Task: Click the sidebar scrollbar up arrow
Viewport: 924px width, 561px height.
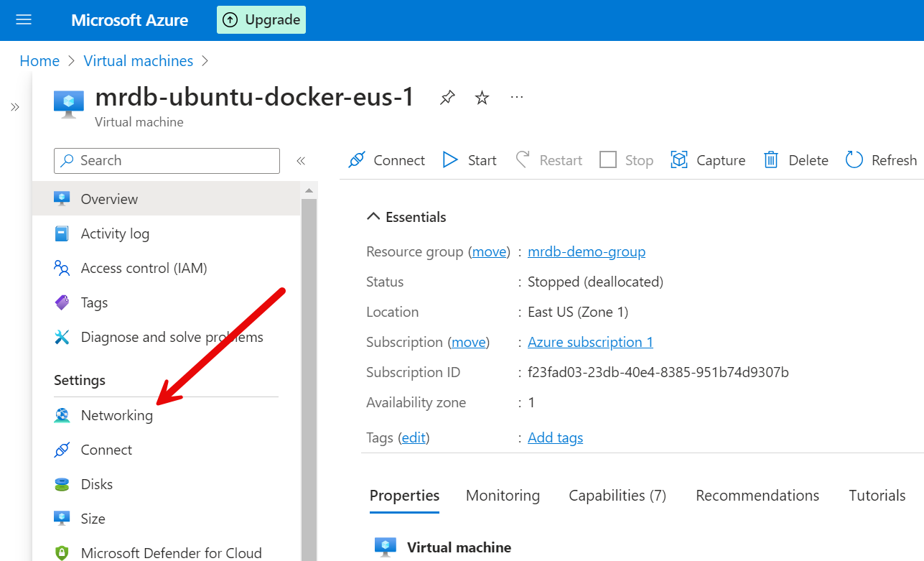Action: pos(309,191)
